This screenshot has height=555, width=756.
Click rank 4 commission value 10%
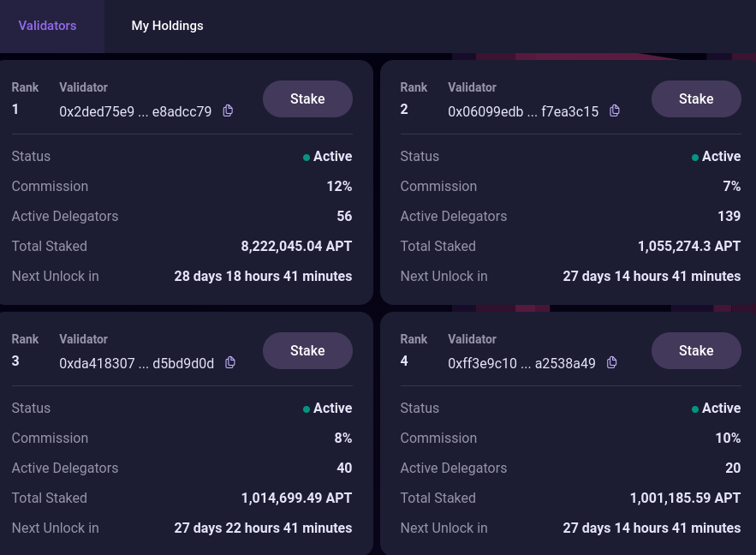(728, 438)
